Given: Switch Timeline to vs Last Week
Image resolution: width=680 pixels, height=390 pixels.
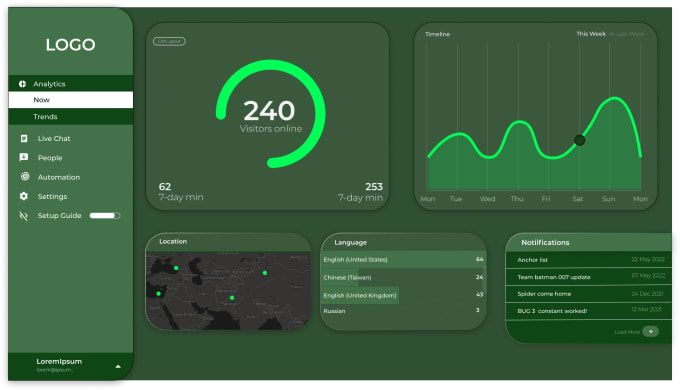Looking at the screenshot, I should 627,33.
